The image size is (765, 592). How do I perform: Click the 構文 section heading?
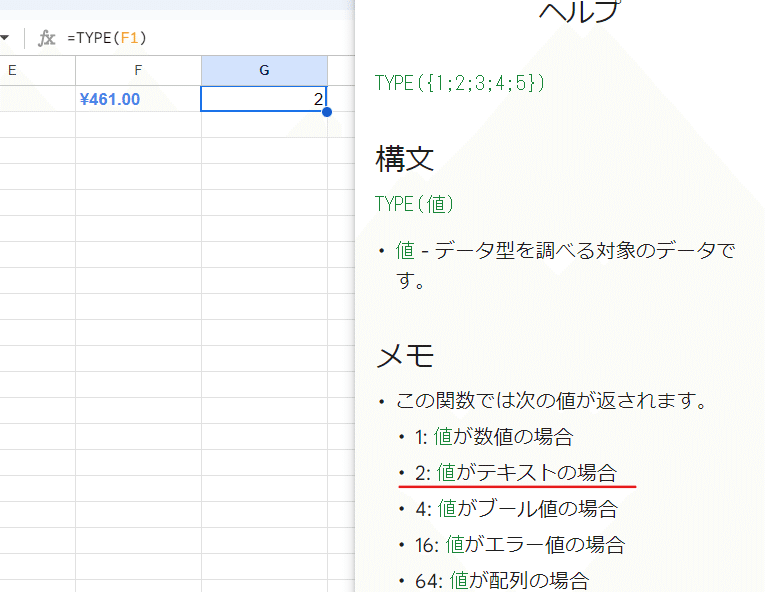click(404, 159)
